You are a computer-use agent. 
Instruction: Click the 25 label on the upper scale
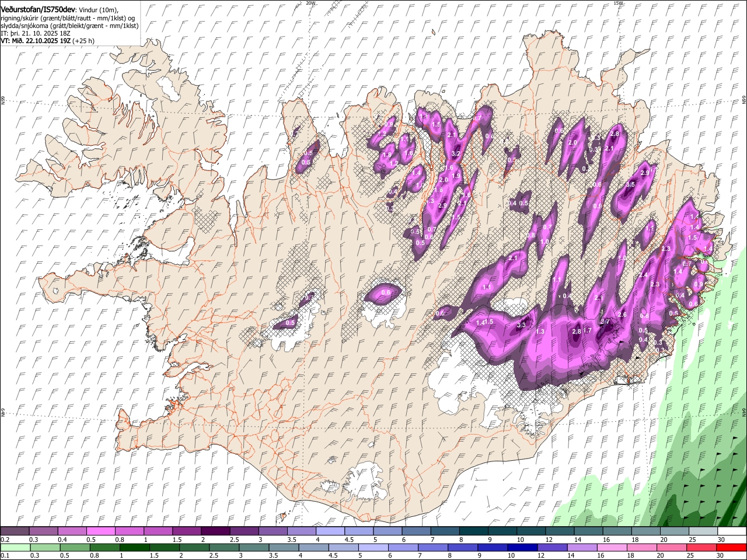click(692, 540)
